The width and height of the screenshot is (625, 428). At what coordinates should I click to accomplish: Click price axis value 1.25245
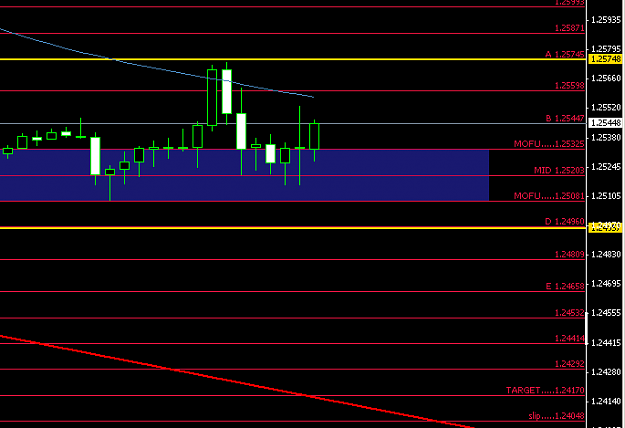[x=606, y=167]
